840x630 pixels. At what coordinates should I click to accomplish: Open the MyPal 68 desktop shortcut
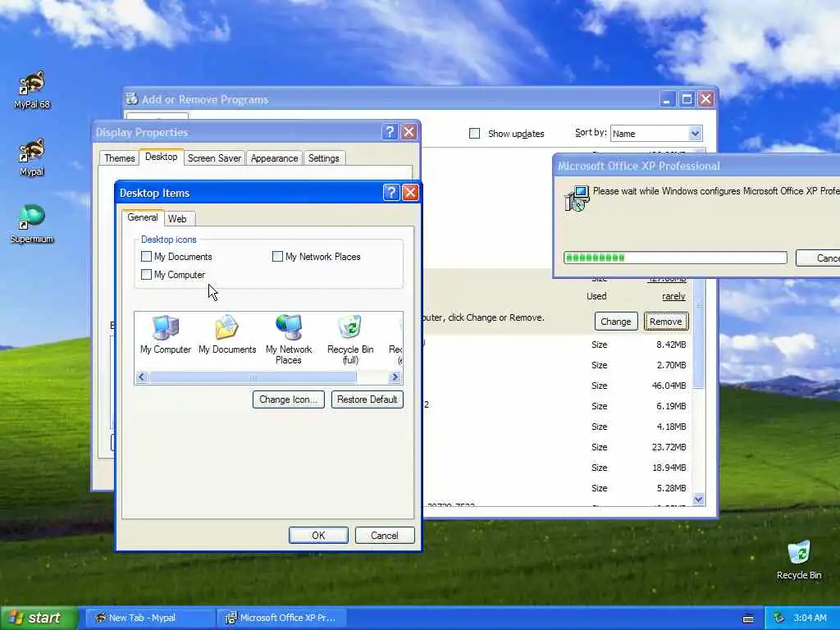click(32, 90)
